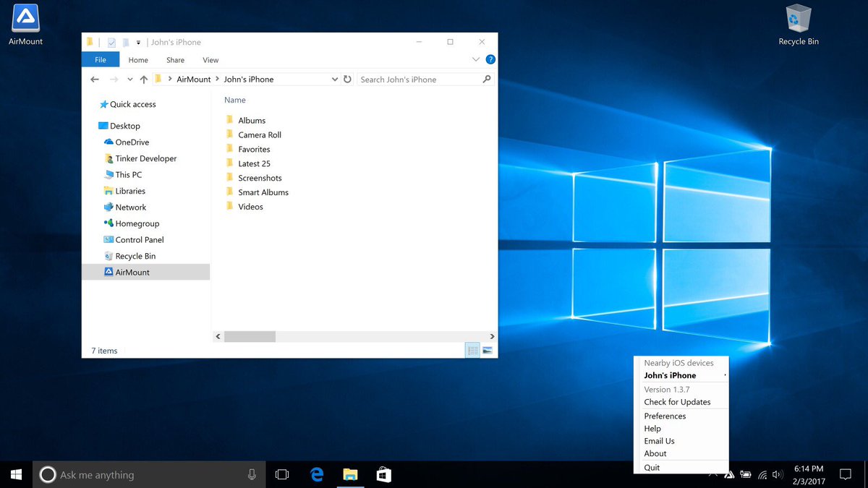Launch Microsoft Edge from the taskbar
868x488 pixels.
[x=317, y=475]
